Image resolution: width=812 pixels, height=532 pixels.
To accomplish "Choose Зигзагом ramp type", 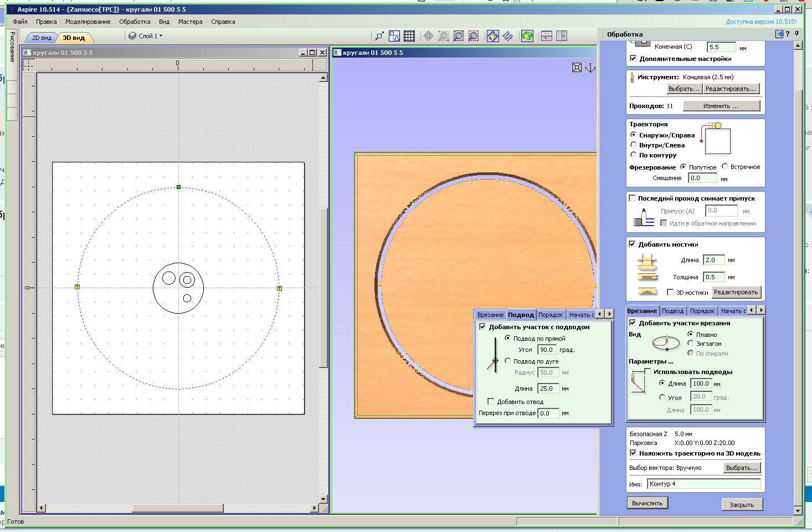I will click(691, 344).
